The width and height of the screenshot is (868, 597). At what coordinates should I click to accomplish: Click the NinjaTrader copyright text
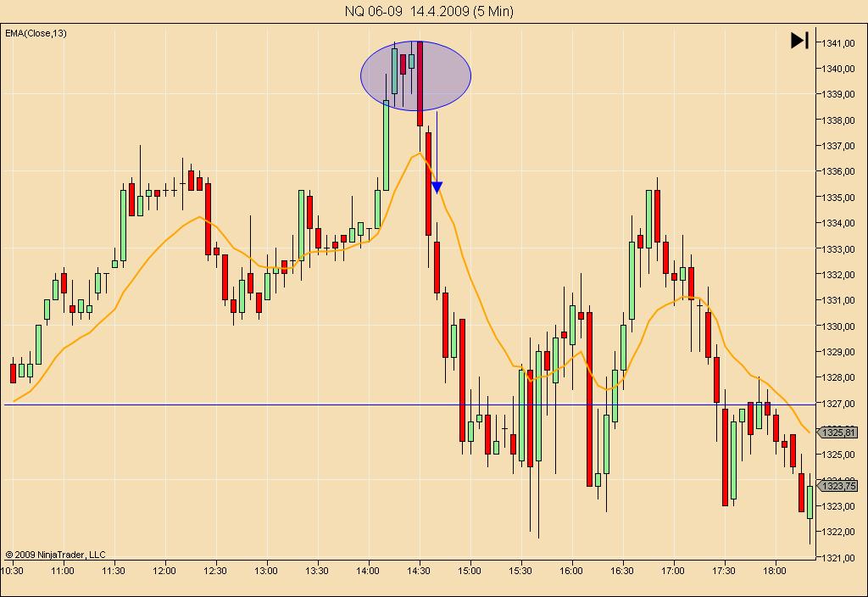(x=55, y=555)
